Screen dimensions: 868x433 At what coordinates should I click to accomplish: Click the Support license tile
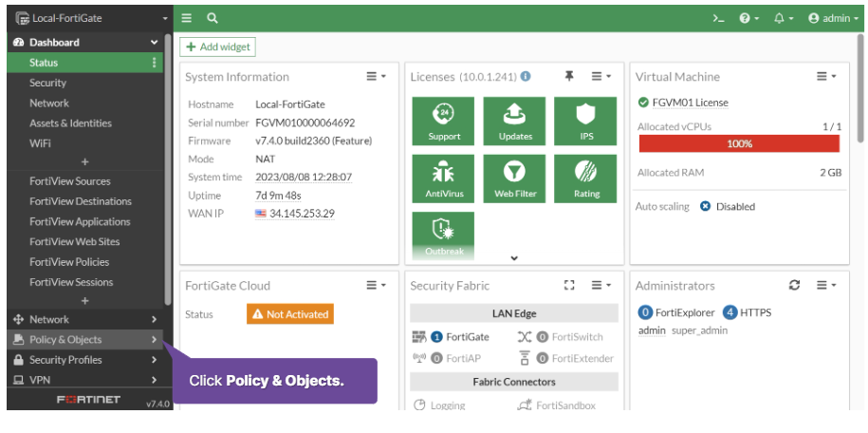(x=443, y=121)
